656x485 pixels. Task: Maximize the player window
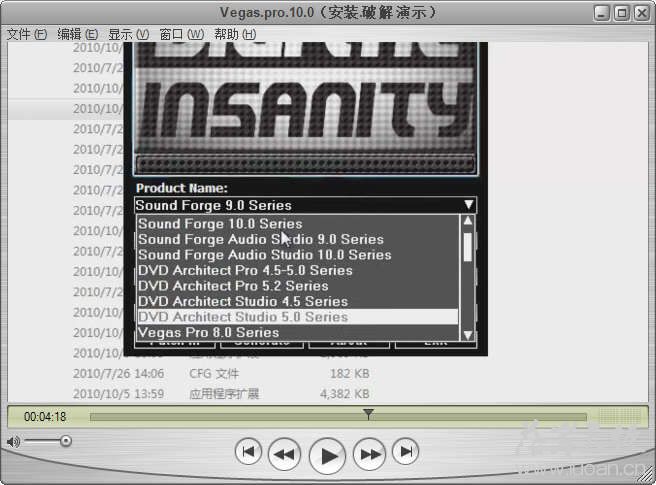tap(622, 13)
